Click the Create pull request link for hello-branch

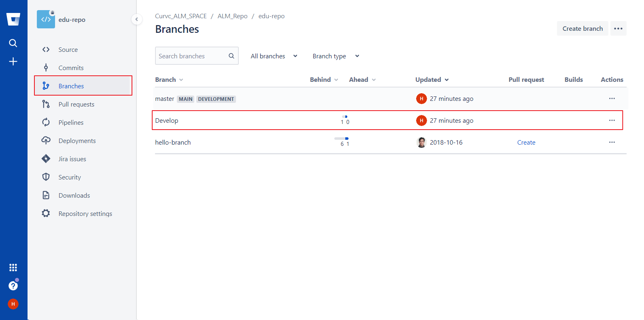[526, 143]
